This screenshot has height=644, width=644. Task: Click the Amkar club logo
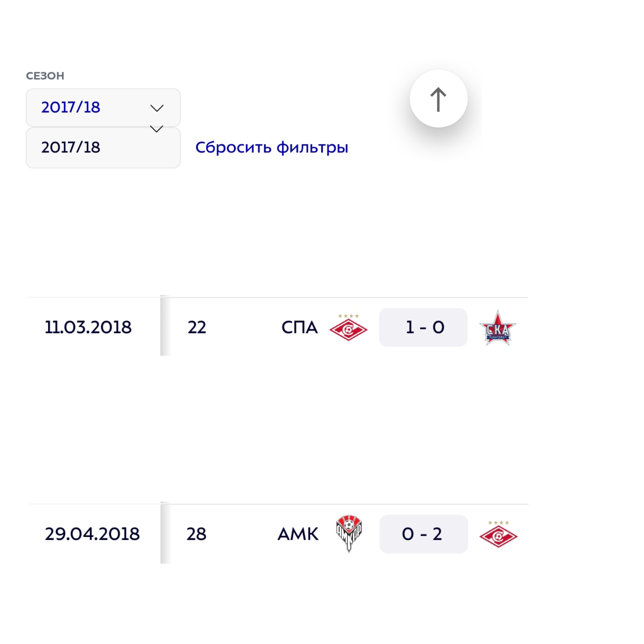[349, 534]
